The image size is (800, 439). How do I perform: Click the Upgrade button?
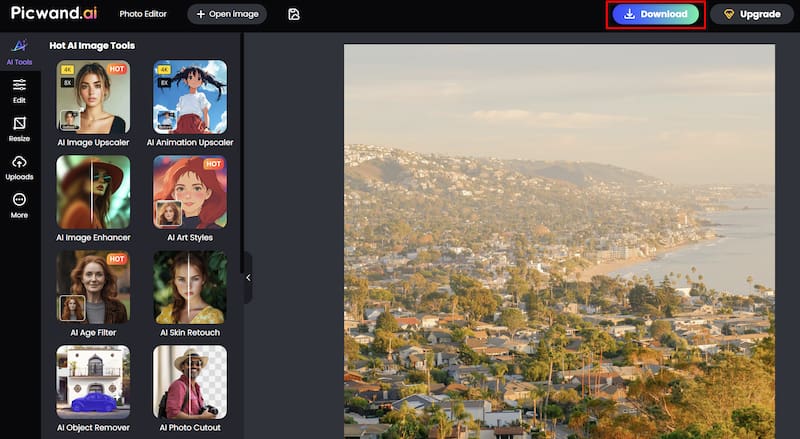[x=752, y=15]
